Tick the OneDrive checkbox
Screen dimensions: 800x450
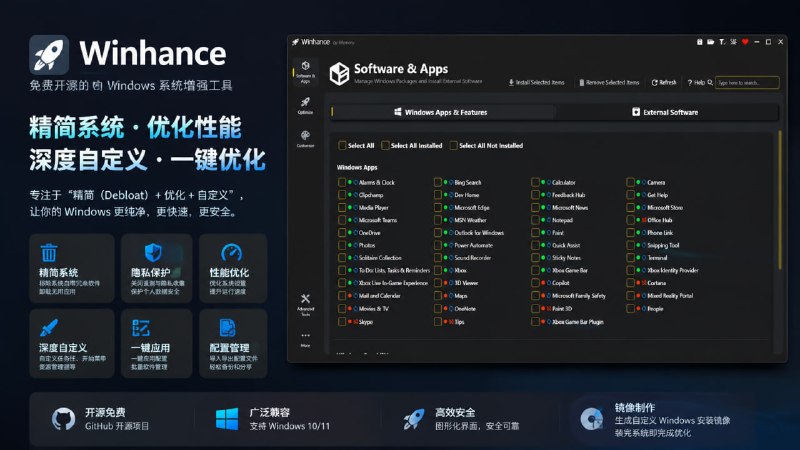click(x=342, y=233)
